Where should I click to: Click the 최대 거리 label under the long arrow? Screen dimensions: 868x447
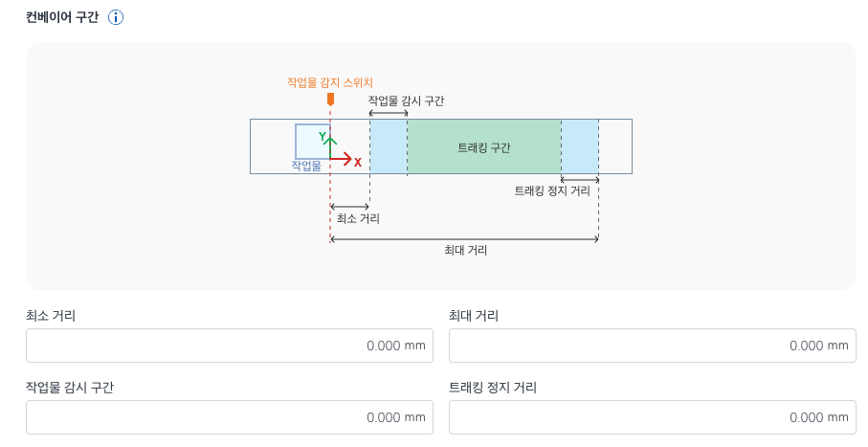[466, 251]
